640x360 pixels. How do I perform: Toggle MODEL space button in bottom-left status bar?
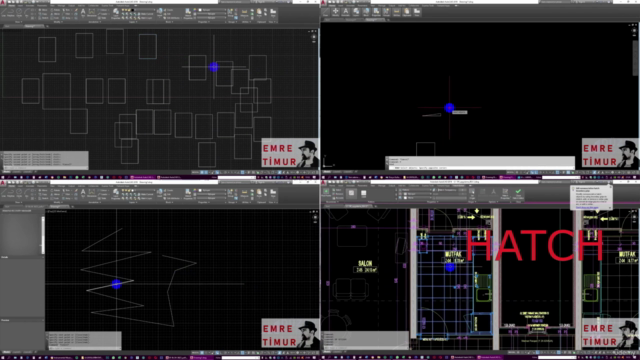pos(196,352)
